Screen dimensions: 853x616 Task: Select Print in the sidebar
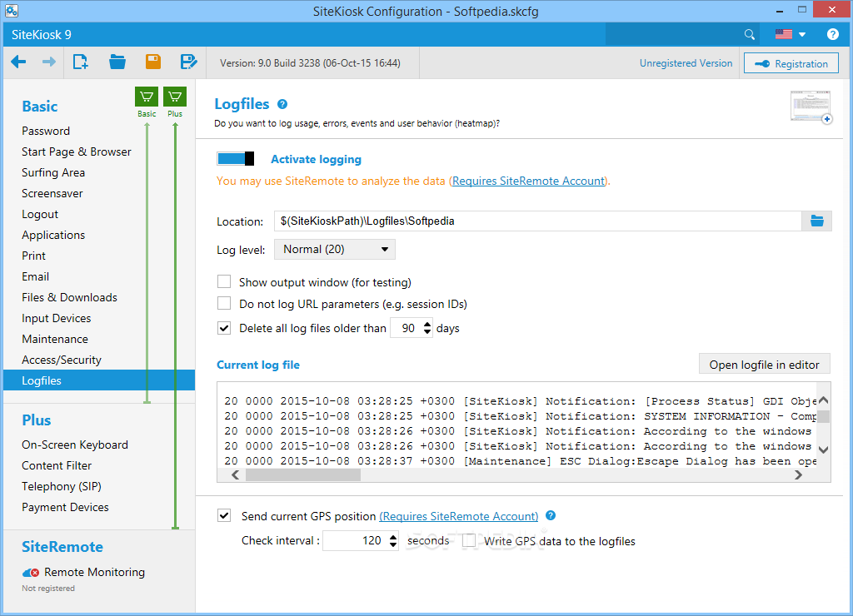pyautogui.click(x=33, y=256)
